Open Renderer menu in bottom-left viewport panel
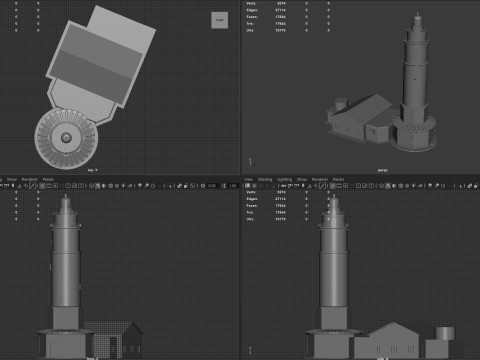Screen dimensions: 480x360 click(x=30, y=179)
